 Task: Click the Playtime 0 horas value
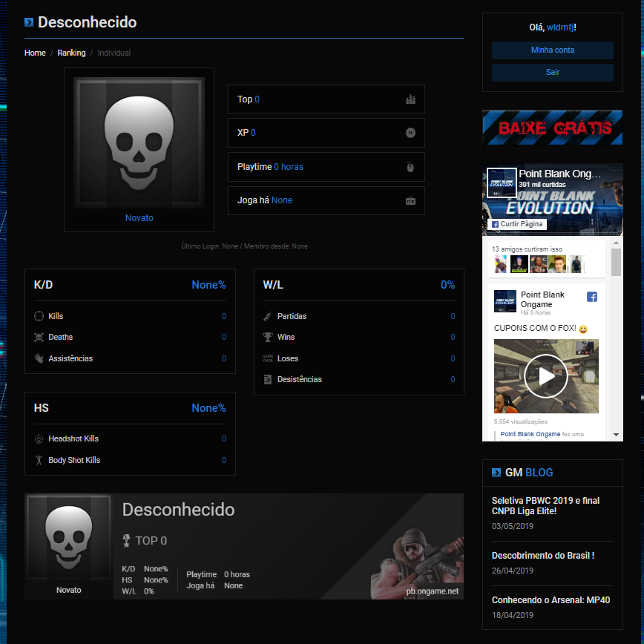289,167
